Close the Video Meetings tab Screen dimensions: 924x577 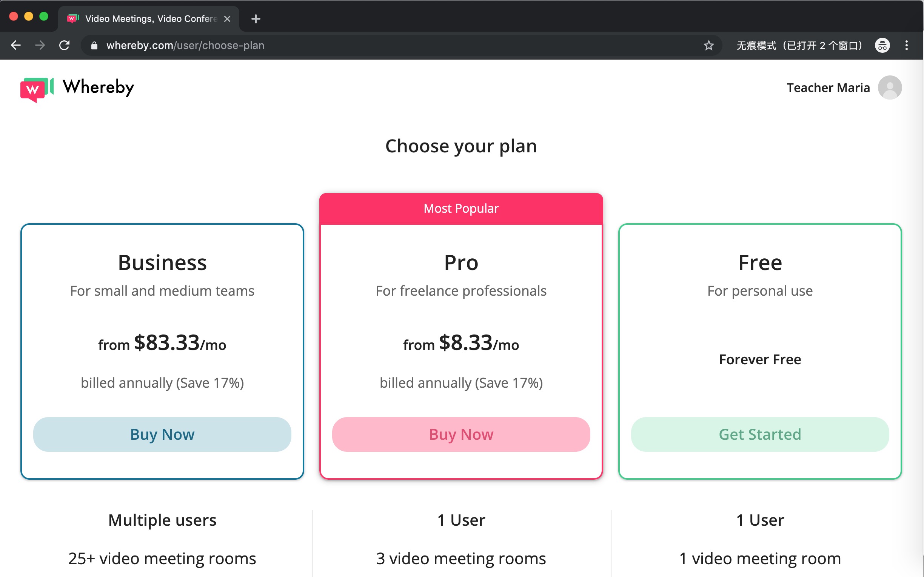pos(227,19)
